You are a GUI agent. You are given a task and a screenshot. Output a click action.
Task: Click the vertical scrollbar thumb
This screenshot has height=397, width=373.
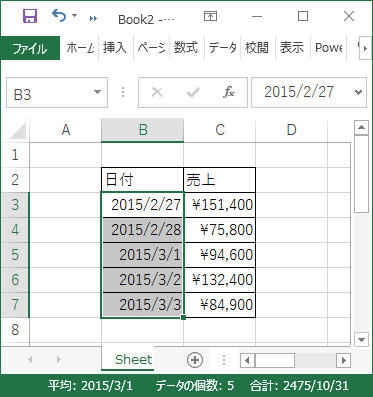point(361,173)
